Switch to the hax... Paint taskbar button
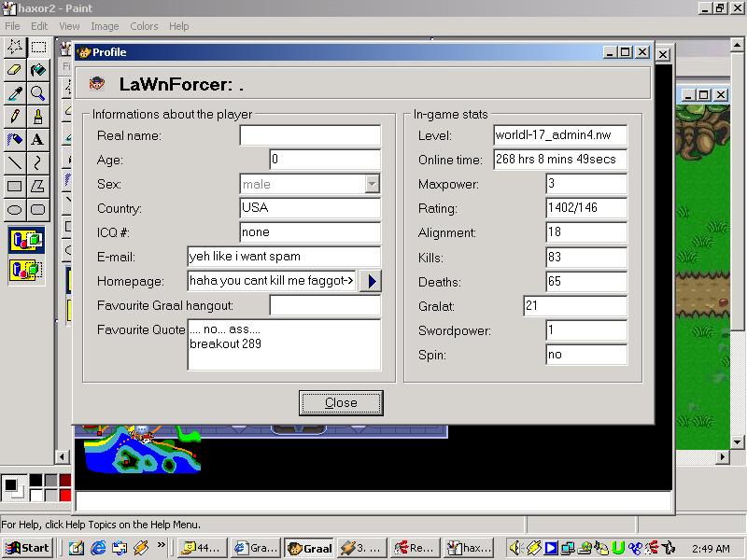 [x=469, y=548]
